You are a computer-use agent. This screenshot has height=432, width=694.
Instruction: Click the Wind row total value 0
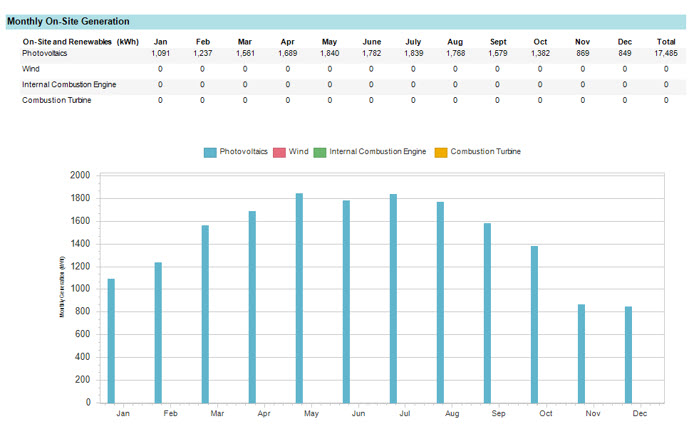click(x=666, y=69)
